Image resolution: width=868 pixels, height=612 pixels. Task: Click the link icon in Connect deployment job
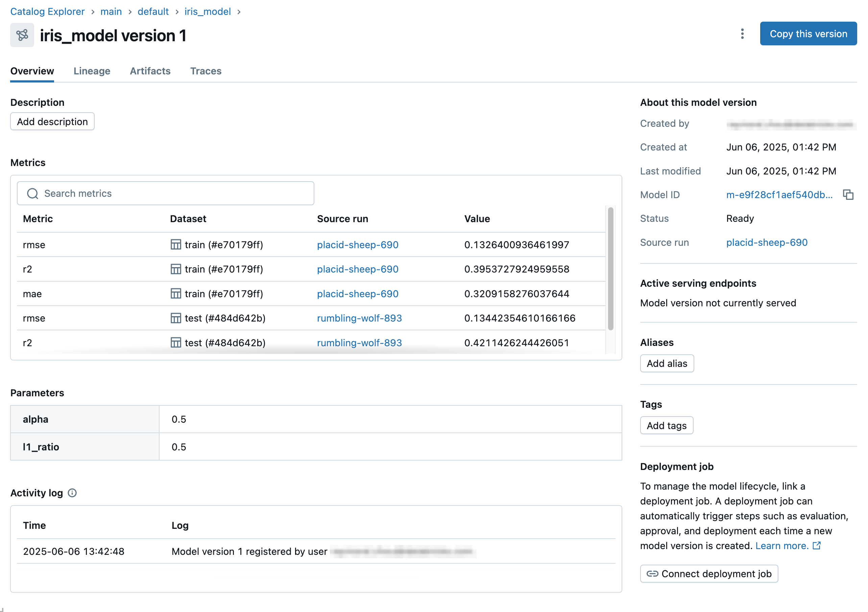652,573
